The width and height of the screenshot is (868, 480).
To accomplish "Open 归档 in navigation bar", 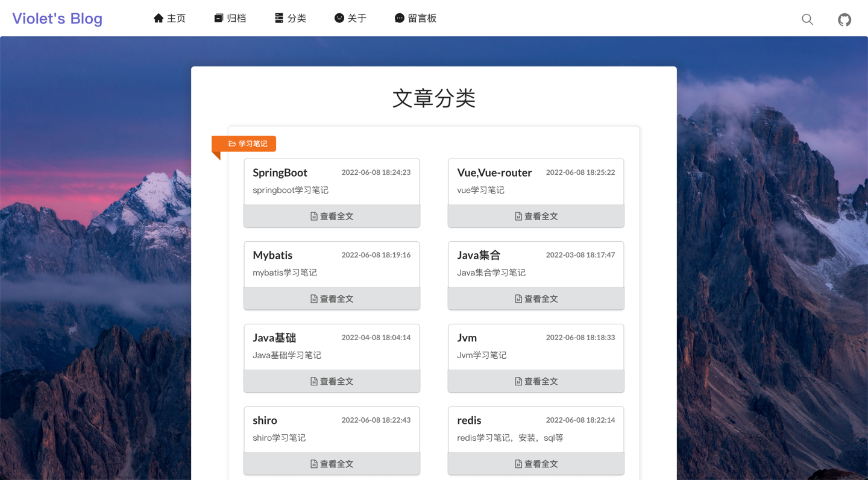I will coord(230,18).
